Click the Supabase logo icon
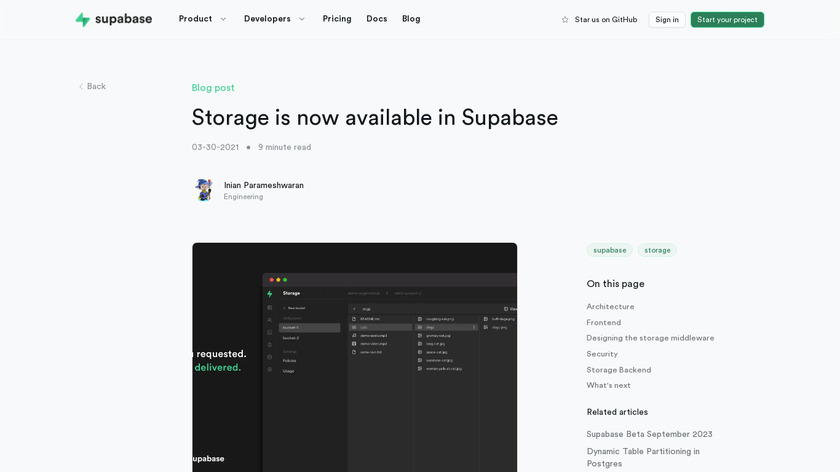This screenshot has height=472, width=840. coord(83,19)
